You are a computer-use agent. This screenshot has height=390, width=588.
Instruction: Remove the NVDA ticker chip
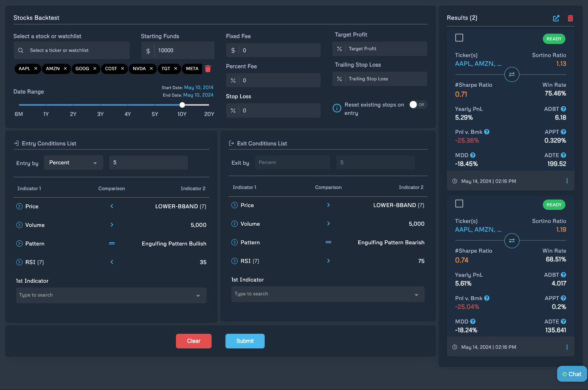[151, 68]
